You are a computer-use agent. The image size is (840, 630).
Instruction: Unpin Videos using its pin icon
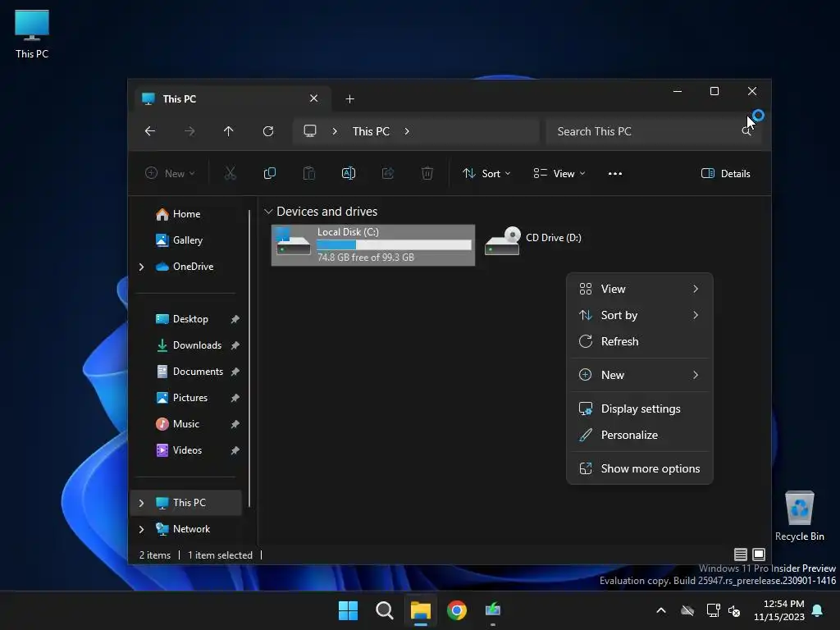point(235,450)
